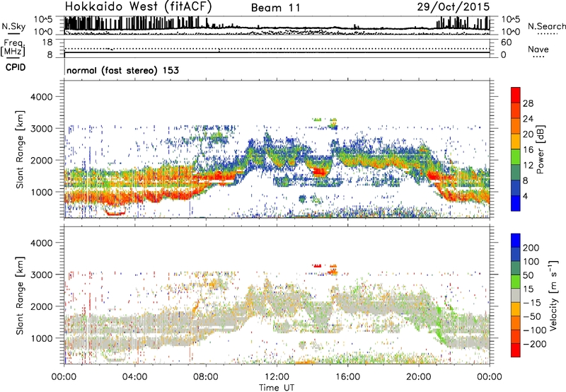Click the date '29/Oct/2015'
The height and width of the screenshot is (392, 566).
[x=454, y=6]
